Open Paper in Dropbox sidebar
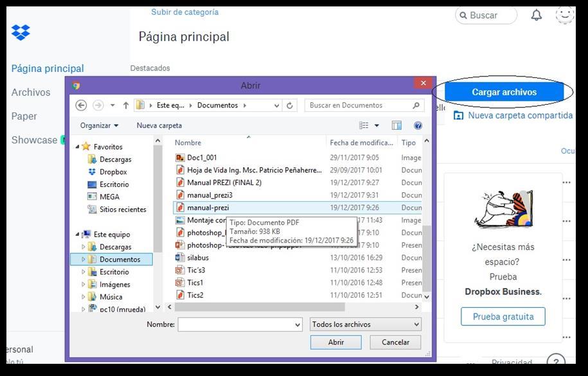This screenshot has width=588, height=376. pyautogui.click(x=24, y=116)
